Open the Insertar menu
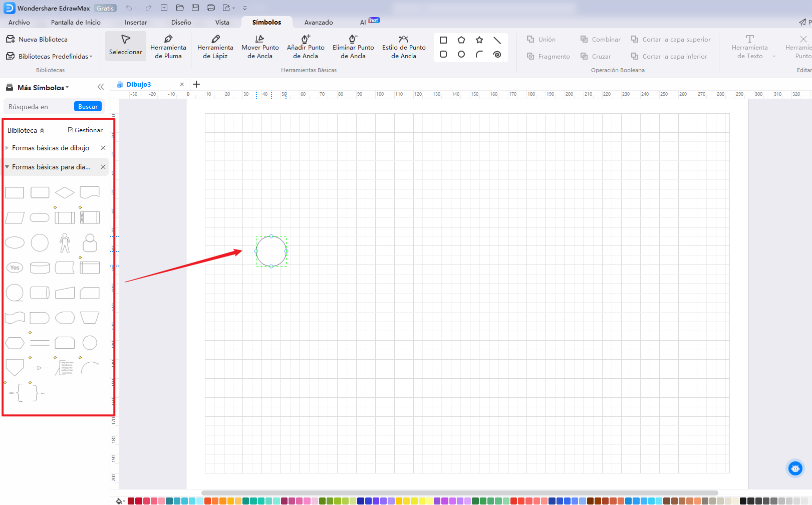This screenshot has width=812, height=505. click(136, 22)
